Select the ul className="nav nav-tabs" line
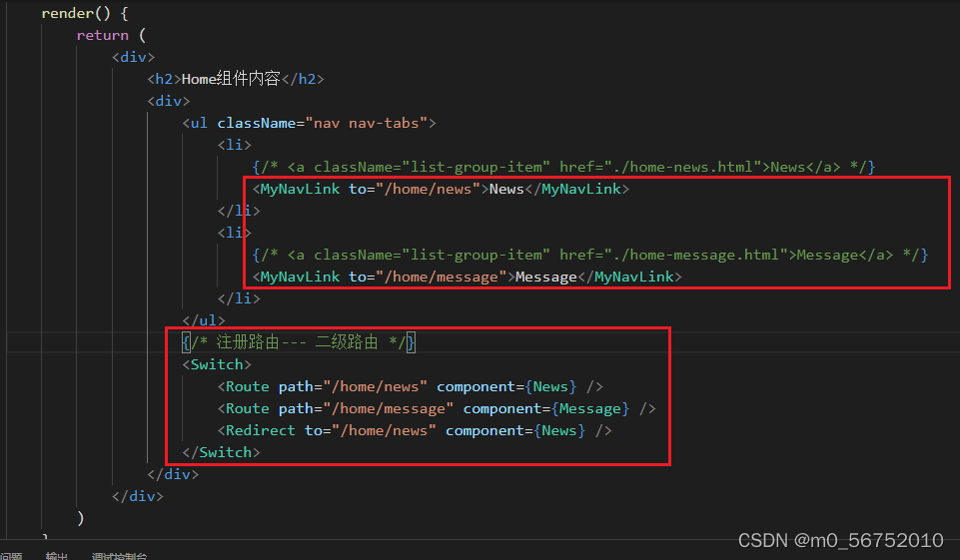 310,123
